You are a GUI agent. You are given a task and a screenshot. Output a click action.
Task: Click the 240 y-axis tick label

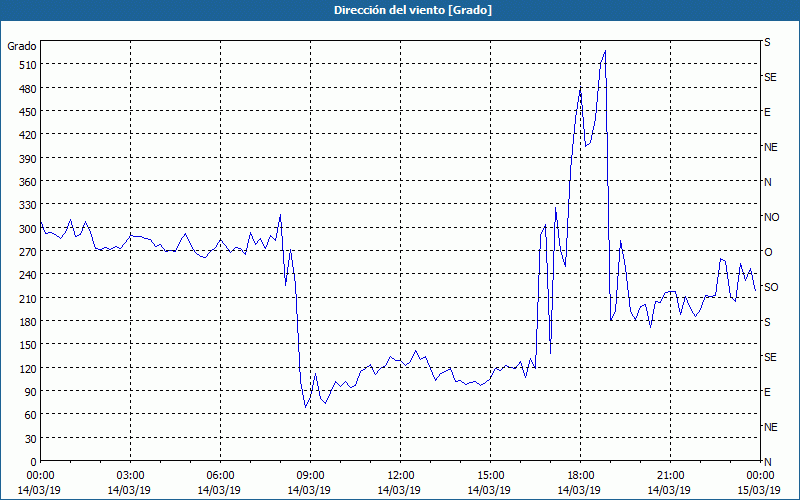click(28, 275)
